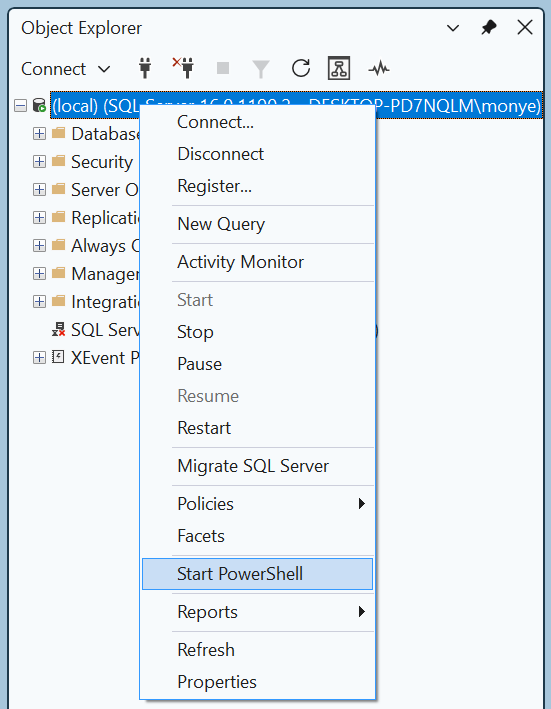Expand the Integration Services node
This screenshot has height=709, width=551.
point(39,302)
